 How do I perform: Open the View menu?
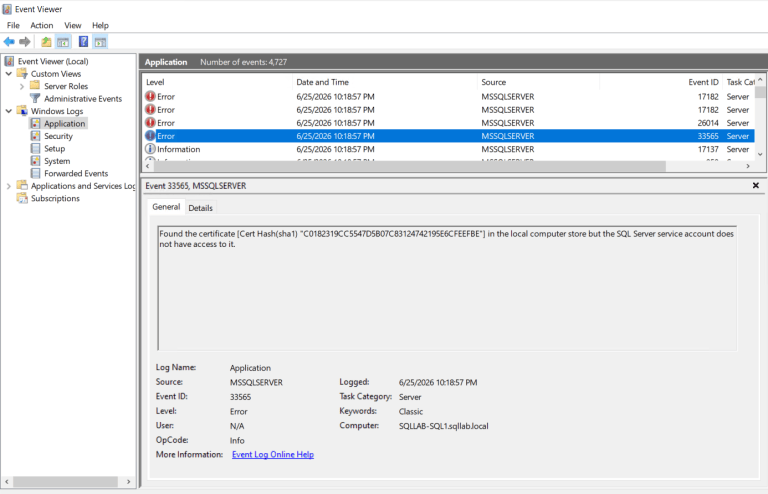point(72,25)
